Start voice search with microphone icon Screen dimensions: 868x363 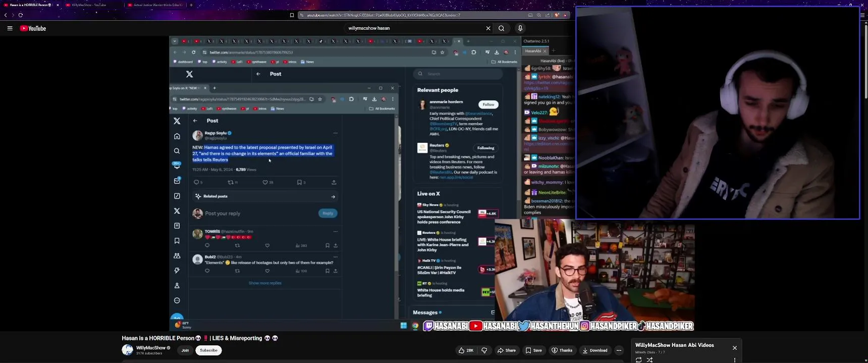(520, 28)
